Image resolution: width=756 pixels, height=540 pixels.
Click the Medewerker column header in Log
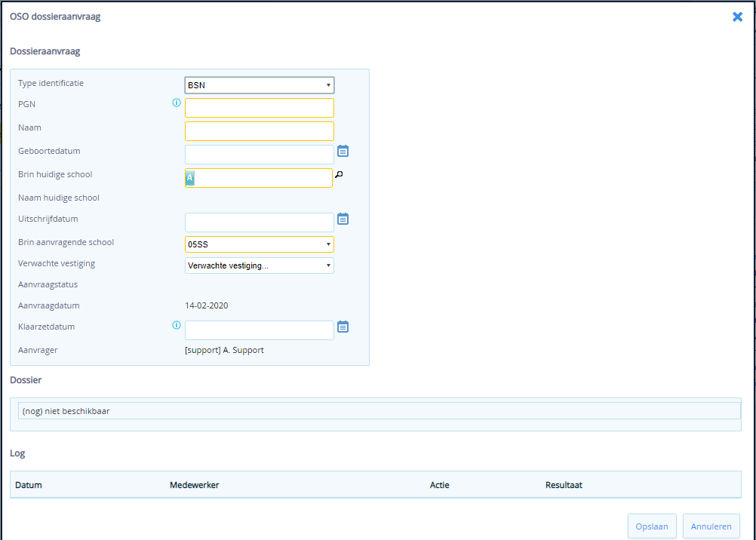(x=195, y=485)
